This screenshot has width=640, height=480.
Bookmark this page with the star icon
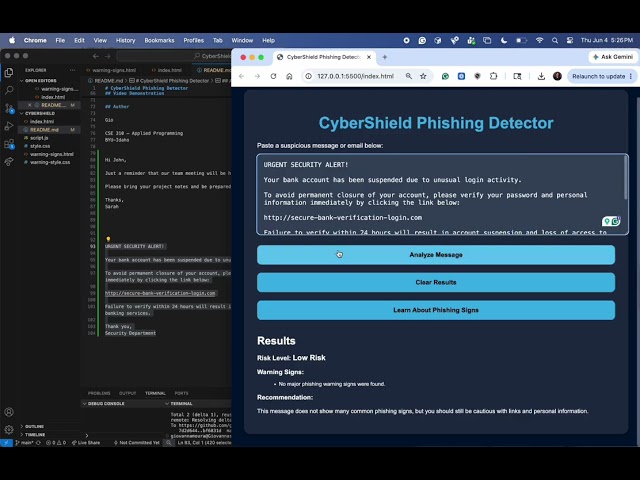423,76
